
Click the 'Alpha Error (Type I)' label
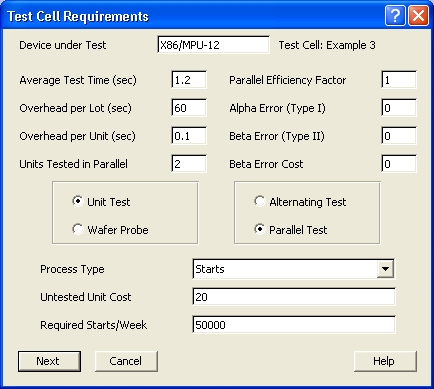[x=277, y=108]
